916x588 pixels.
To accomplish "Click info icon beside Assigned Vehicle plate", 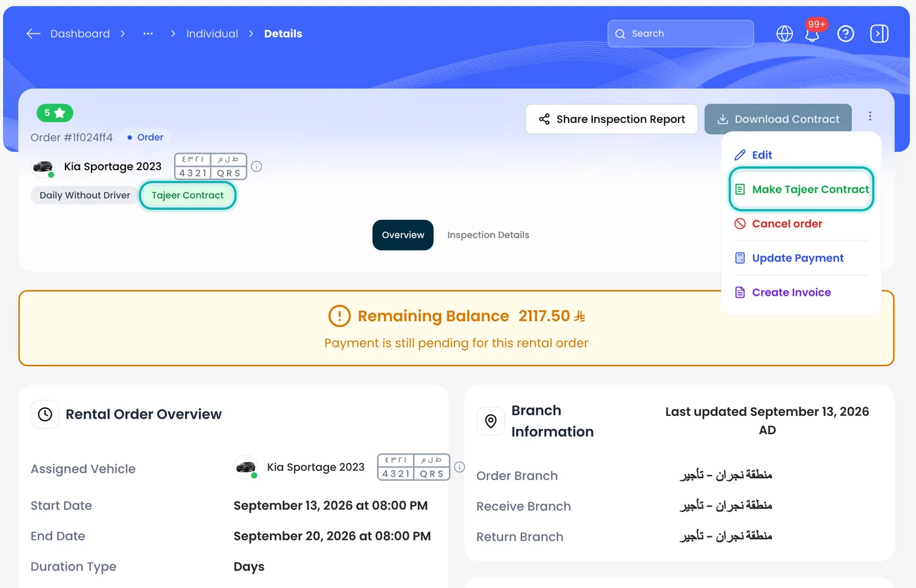I will tap(459, 467).
